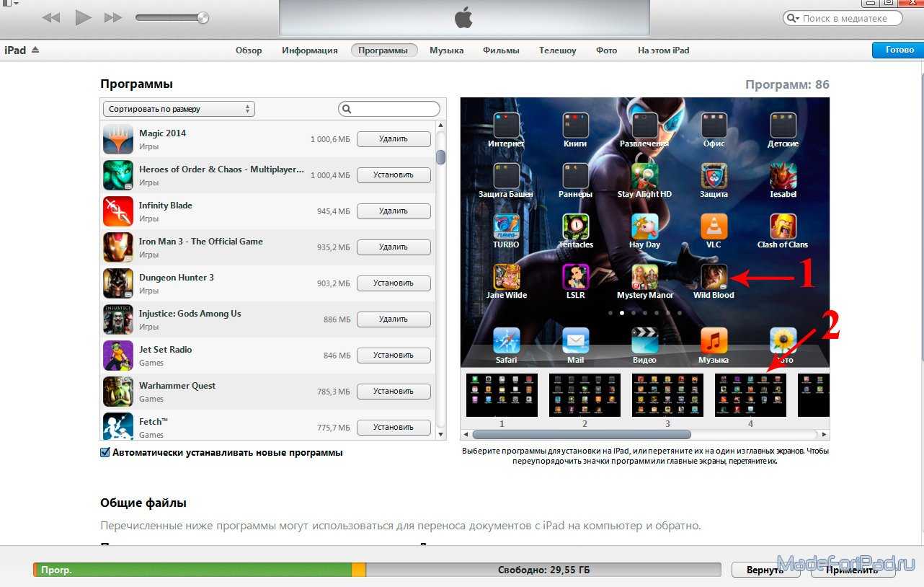This screenshot has height=587, width=924.
Task: Select the Iron Man 3 app icon
Action: pos(118,247)
